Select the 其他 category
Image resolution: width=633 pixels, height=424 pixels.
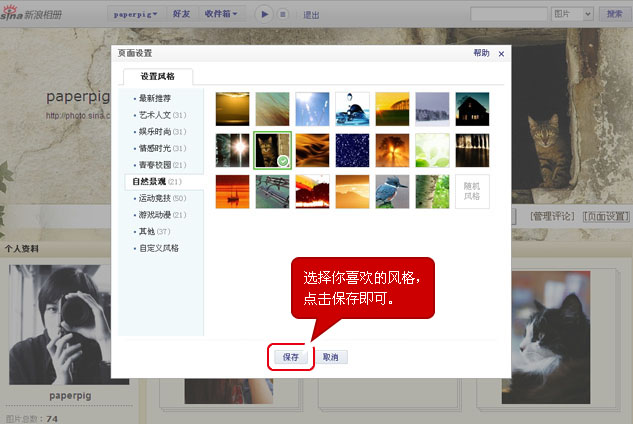tap(154, 231)
